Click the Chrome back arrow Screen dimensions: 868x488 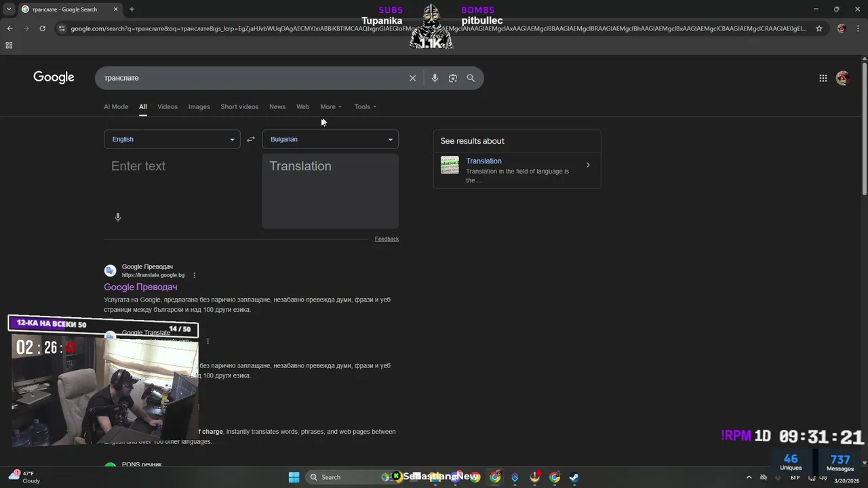[x=9, y=28]
